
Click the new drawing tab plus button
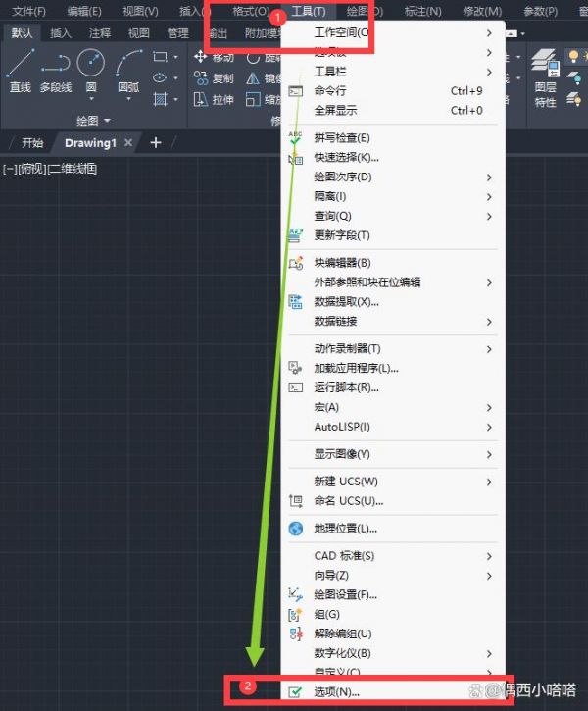[156, 143]
